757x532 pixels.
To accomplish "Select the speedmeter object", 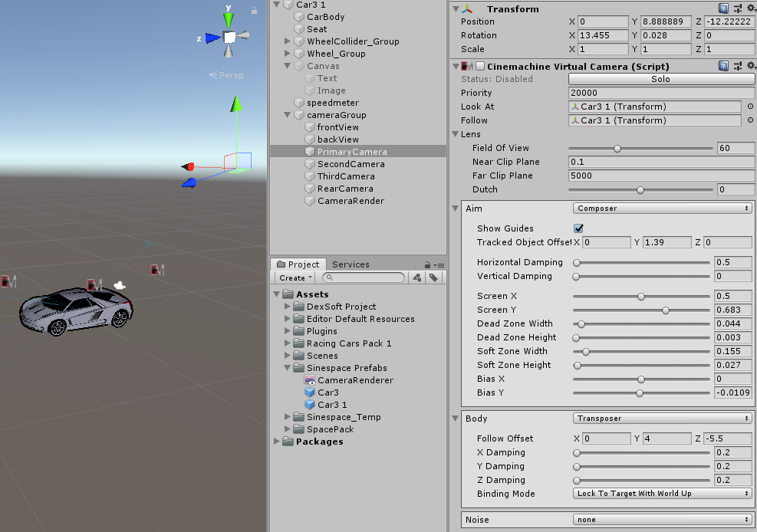I will [333, 103].
